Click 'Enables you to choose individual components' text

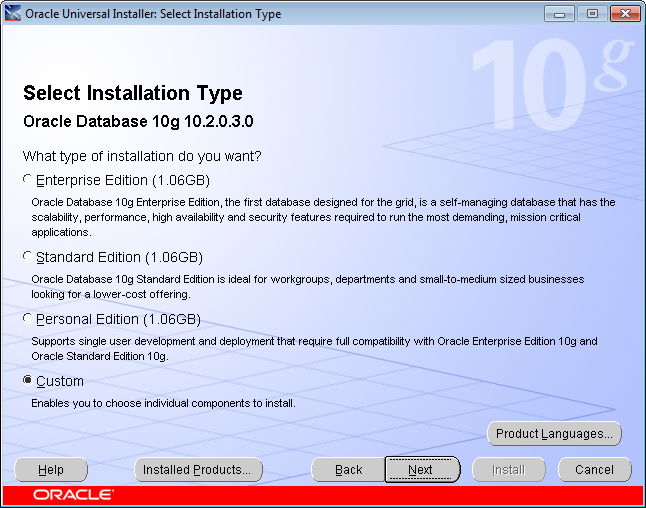[163, 403]
